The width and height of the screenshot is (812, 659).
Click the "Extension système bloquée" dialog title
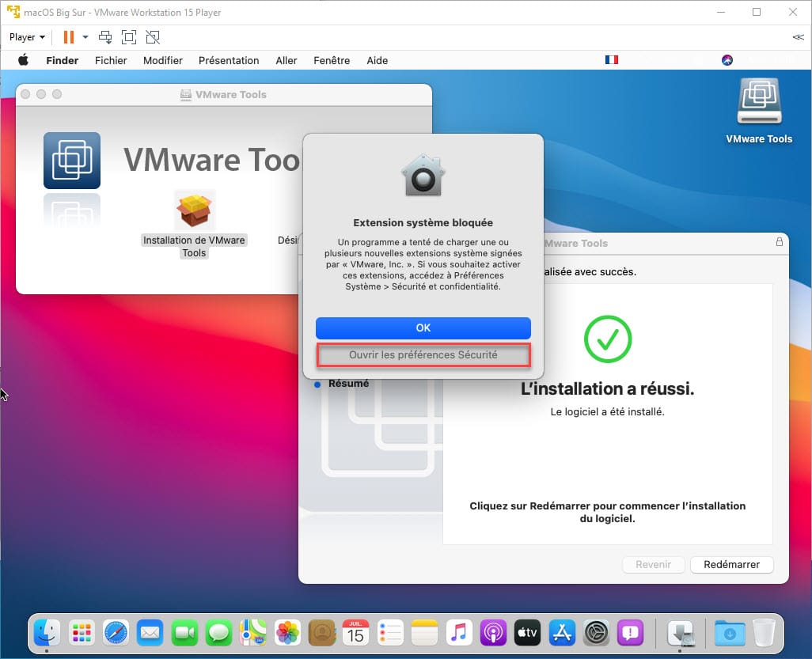(423, 222)
